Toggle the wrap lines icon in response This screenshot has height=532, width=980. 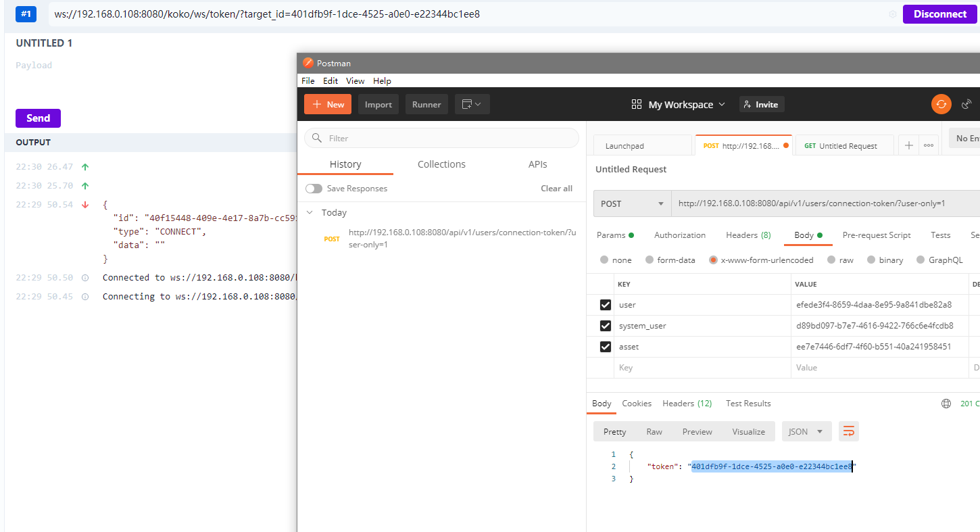[849, 431]
